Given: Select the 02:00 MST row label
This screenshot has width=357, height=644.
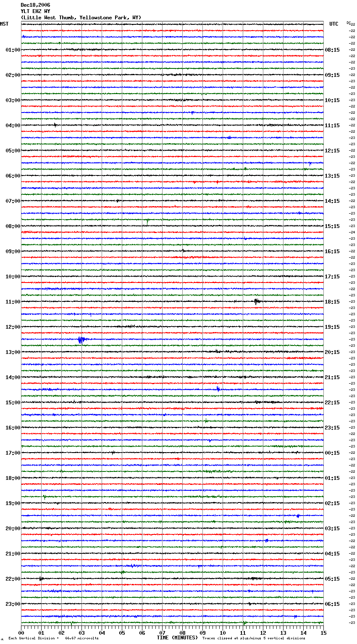Looking at the screenshot, I should (x=13, y=75).
